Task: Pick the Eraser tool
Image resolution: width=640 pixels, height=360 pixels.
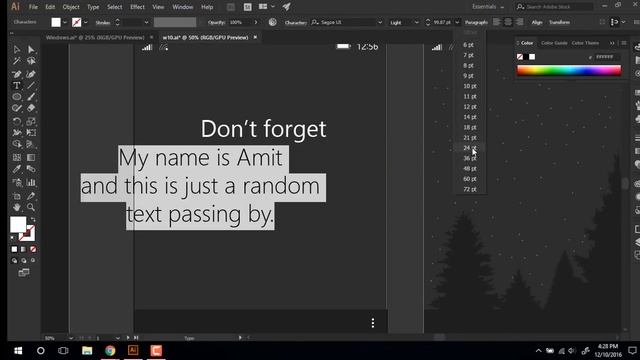Action: point(31,108)
